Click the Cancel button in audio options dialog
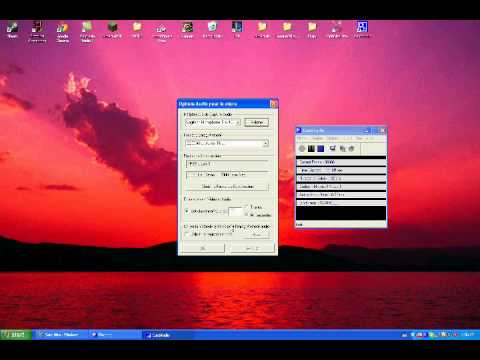The width and height of the screenshot is (480, 360). point(252,248)
